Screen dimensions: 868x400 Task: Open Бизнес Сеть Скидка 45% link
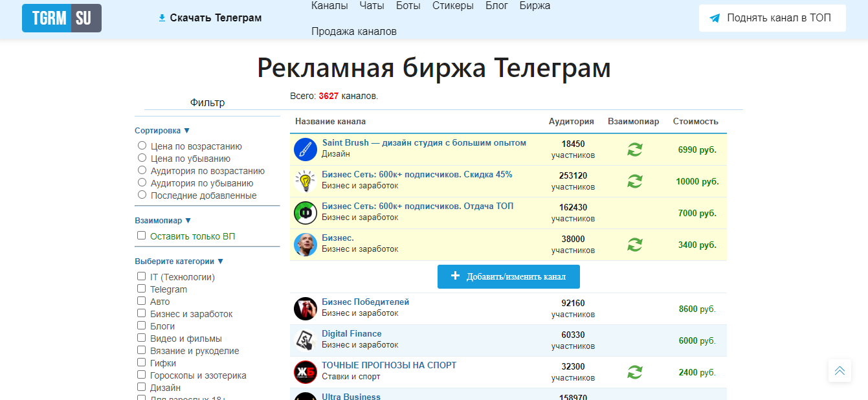click(417, 175)
